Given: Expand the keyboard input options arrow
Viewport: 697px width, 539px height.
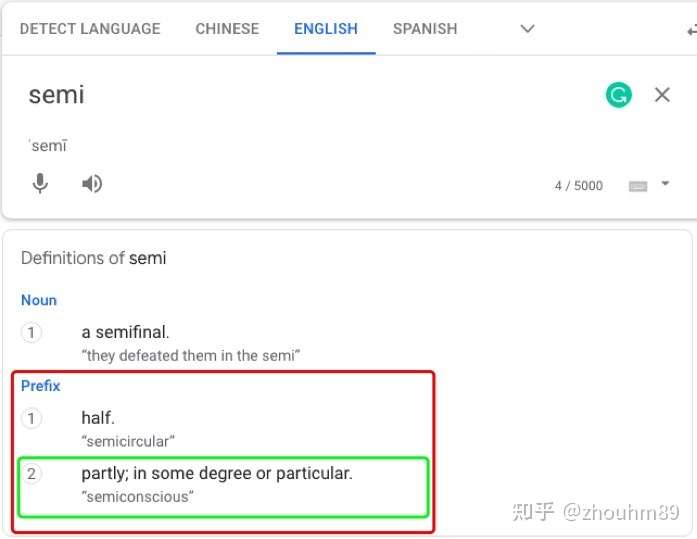Looking at the screenshot, I should pyautogui.click(x=665, y=183).
